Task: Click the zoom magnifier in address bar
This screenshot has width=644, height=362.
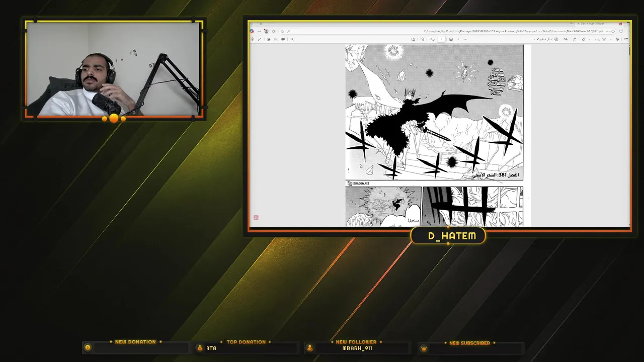Action: [289, 31]
